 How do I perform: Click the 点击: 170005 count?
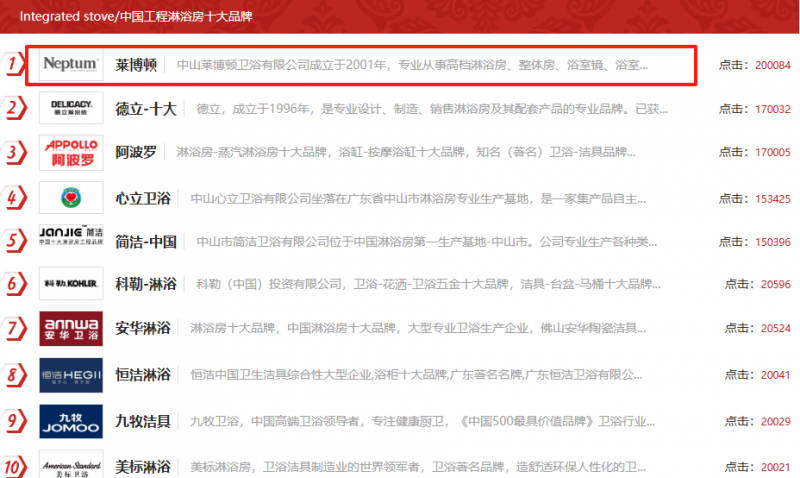coord(755,152)
